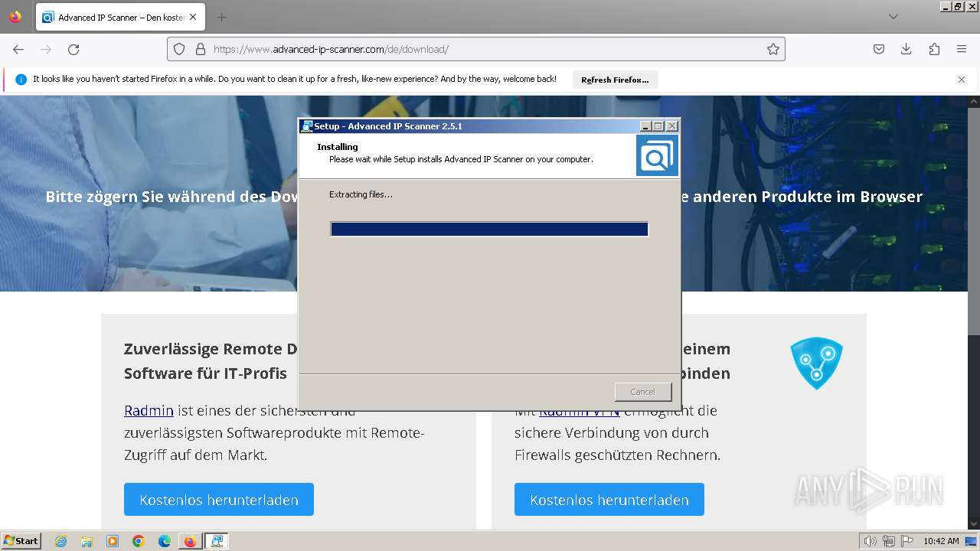Click the padlock site security icon

tap(201, 49)
